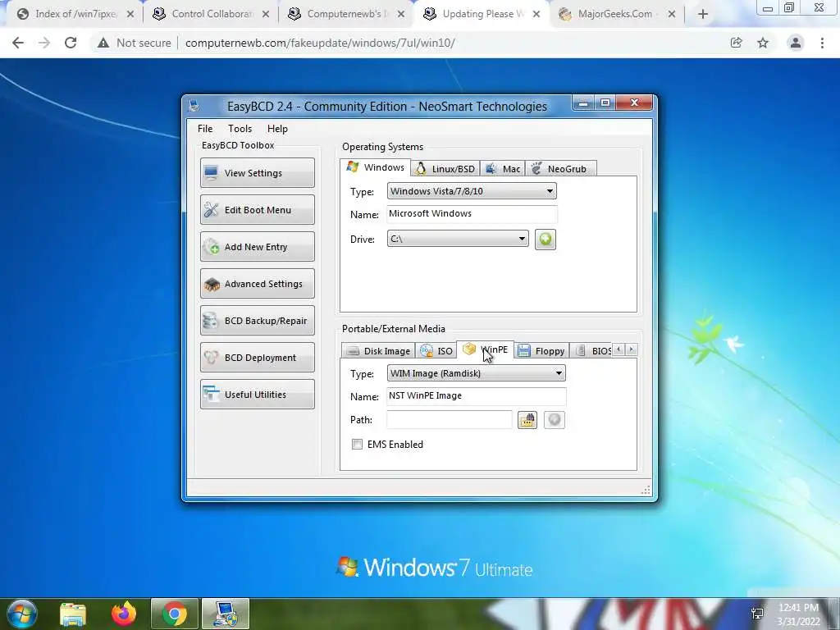Switch to the Disk Image tab
Viewport: 840px width, 630px height.
coord(378,351)
